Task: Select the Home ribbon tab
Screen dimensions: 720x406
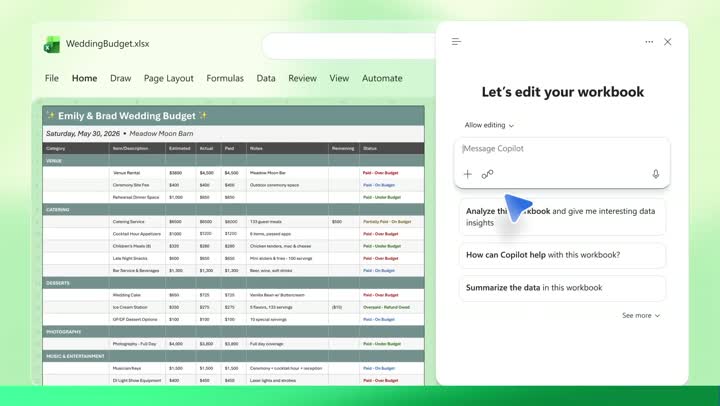Action: coord(84,78)
